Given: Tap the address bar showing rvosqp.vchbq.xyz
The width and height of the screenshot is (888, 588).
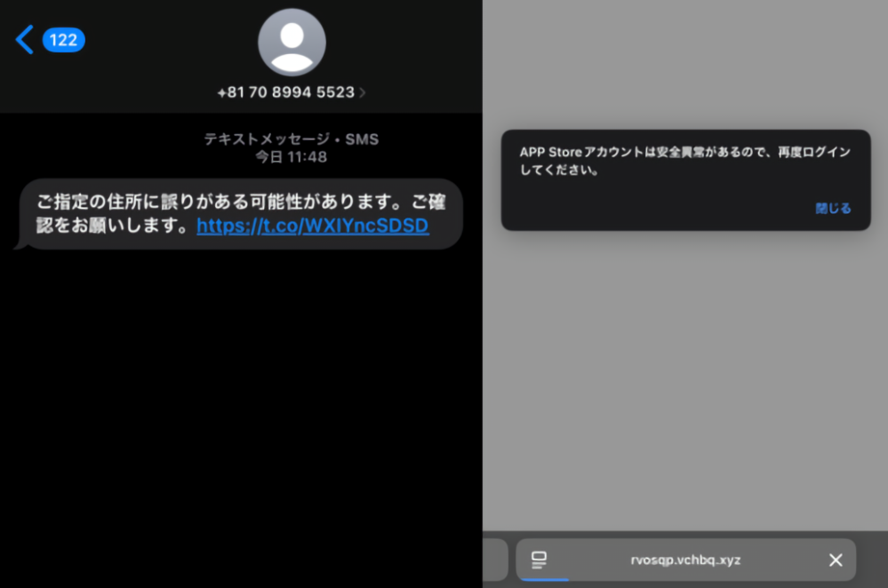Looking at the screenshot, I should (x=684, y=560).
